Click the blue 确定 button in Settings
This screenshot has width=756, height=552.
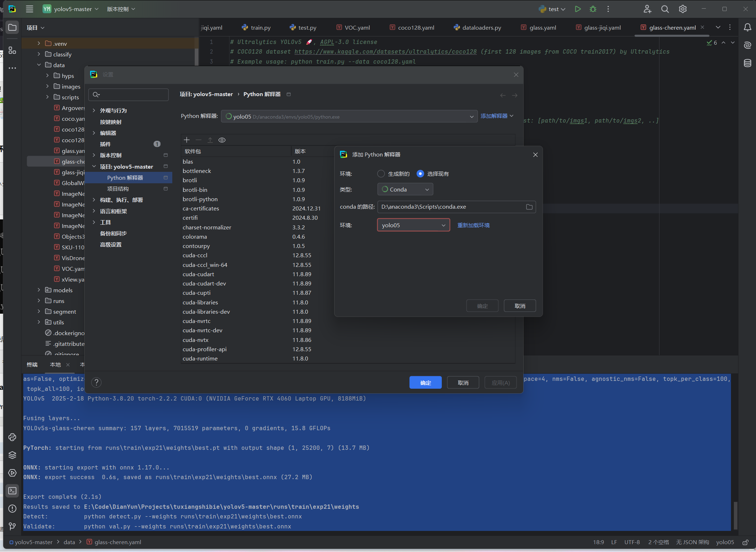click(x=425, y=383)
